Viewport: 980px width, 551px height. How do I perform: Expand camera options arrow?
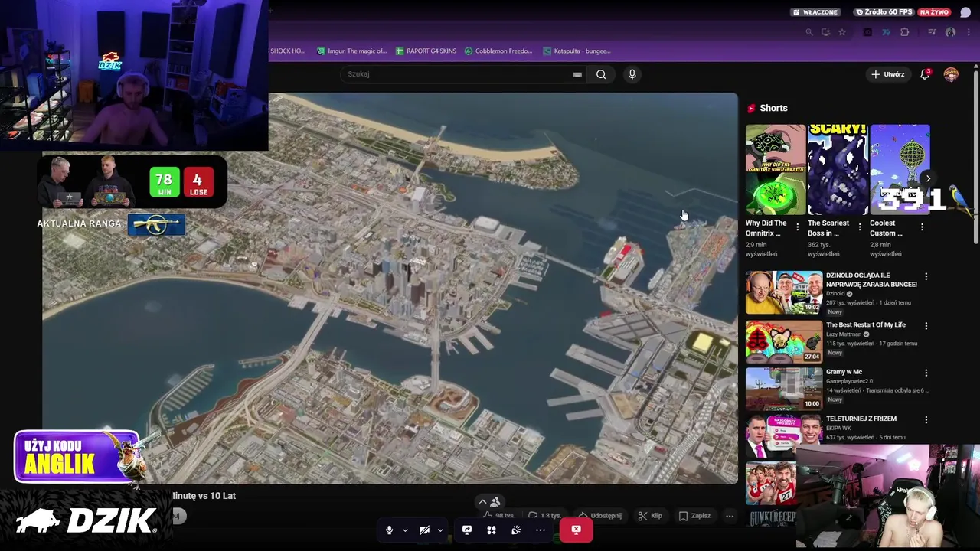[440, 530]
